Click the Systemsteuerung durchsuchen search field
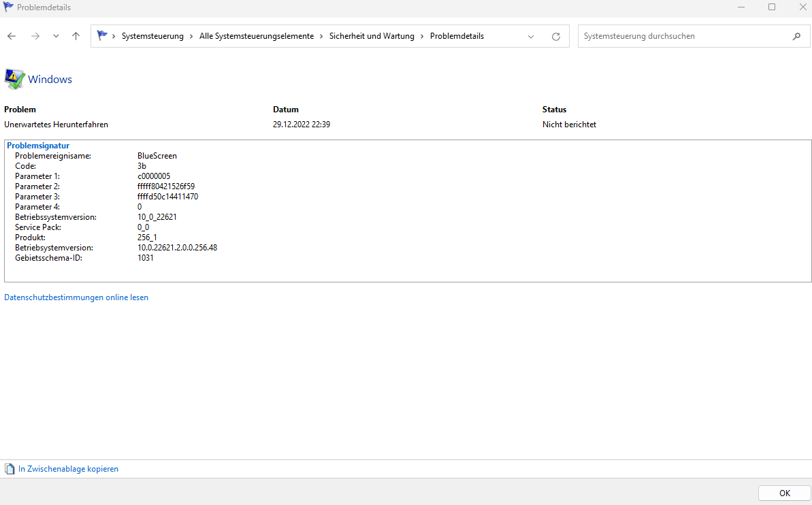This screenshot has width=812, height=505. [694, 36]
